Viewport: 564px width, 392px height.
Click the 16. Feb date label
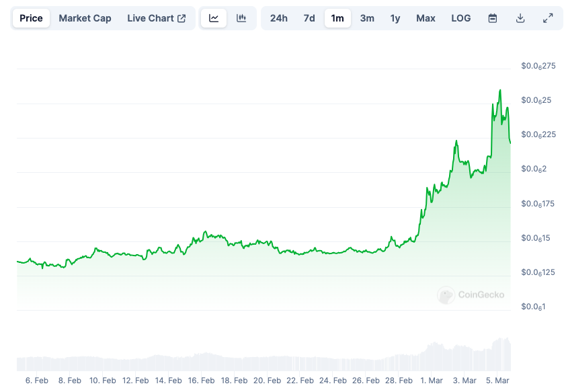click(201, 380)
